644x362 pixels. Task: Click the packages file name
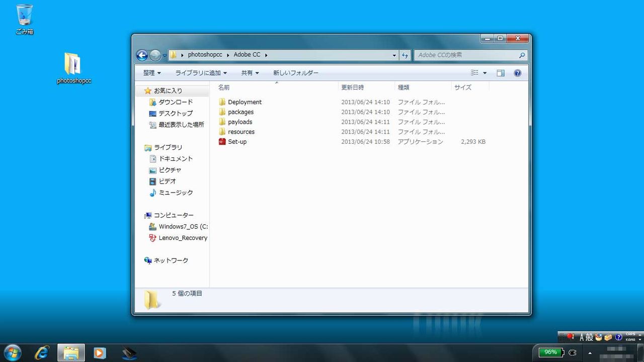pos(241,112)
